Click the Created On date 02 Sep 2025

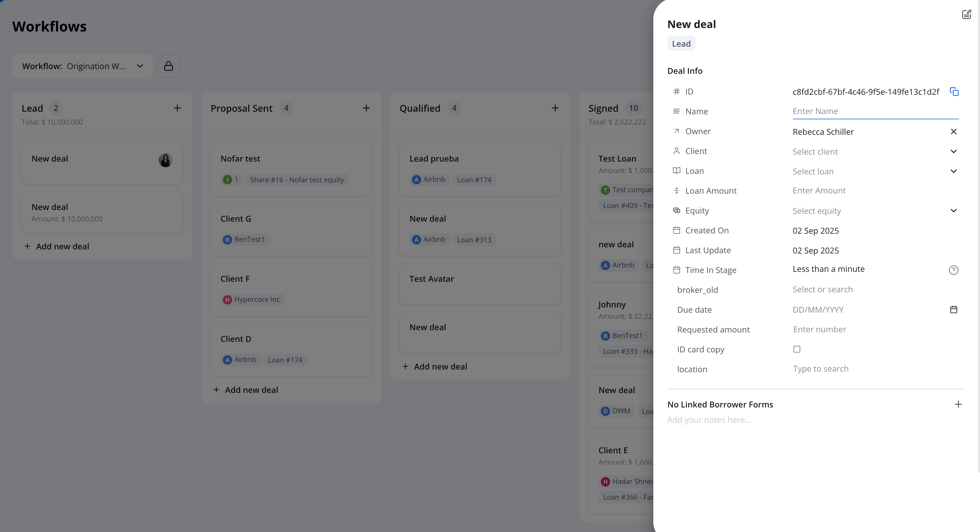(816, 231)
